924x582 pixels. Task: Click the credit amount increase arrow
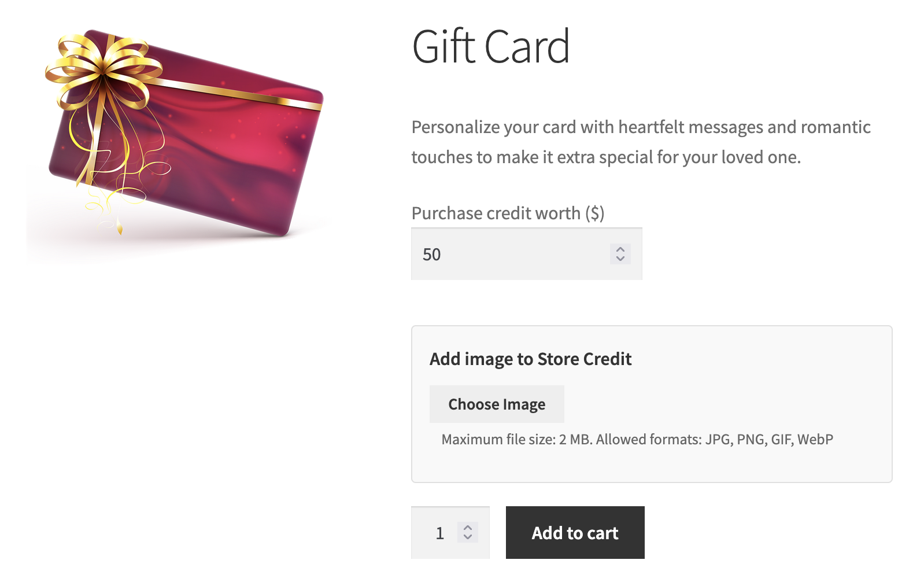(x=620, y=249)
